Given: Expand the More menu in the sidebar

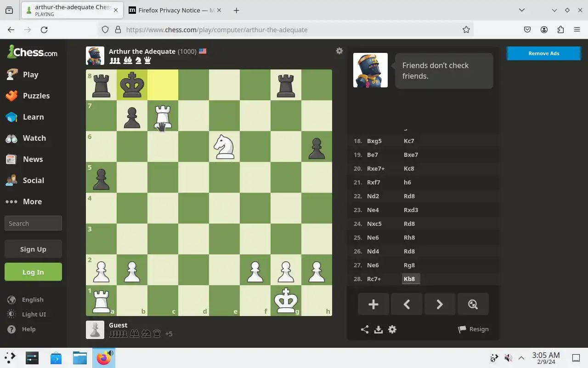Looking at the screenshot, I should (33, 201).
